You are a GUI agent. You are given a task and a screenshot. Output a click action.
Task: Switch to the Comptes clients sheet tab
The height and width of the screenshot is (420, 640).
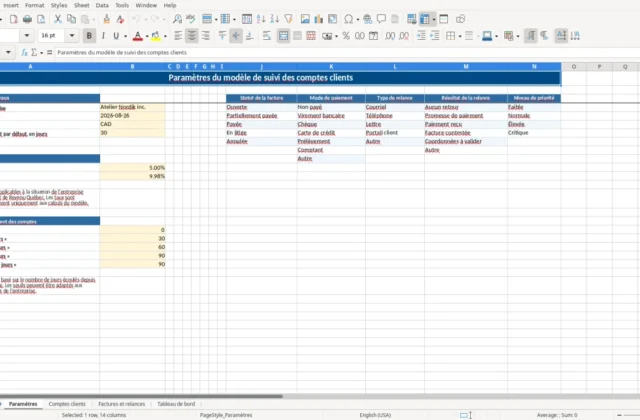point(67,404)
